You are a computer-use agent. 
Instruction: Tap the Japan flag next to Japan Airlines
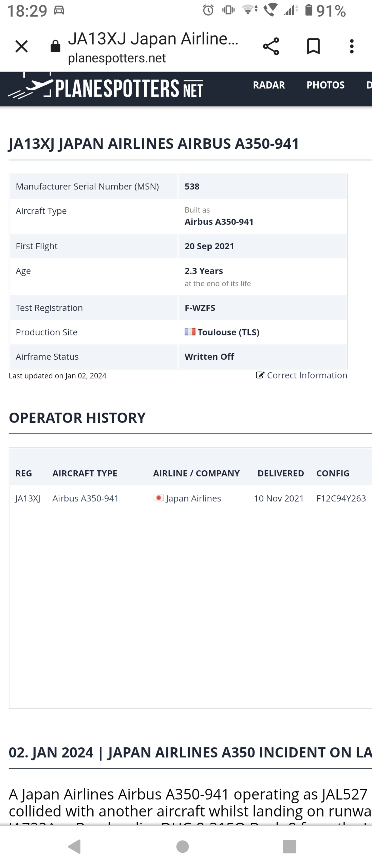click(x=158, y=498)
